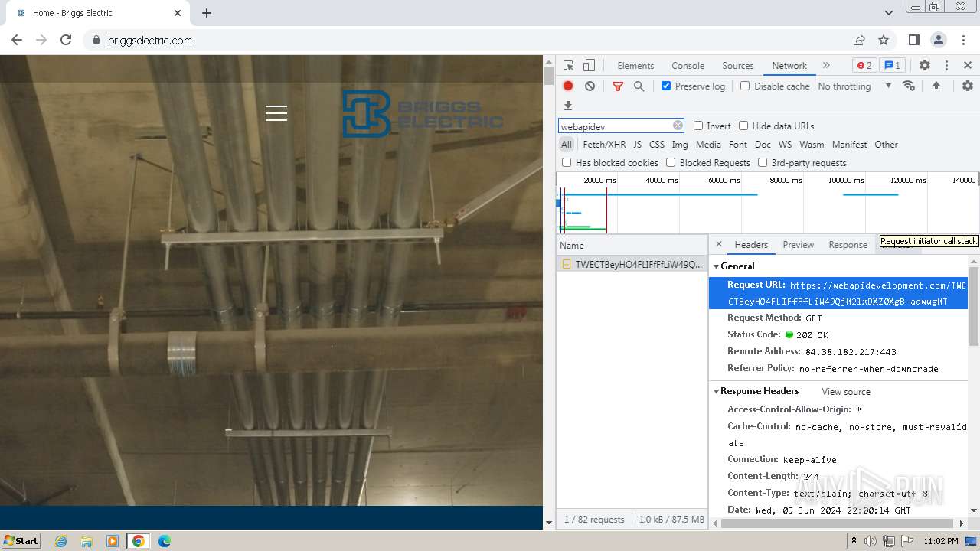Click the 1 issue message badge

891,66
